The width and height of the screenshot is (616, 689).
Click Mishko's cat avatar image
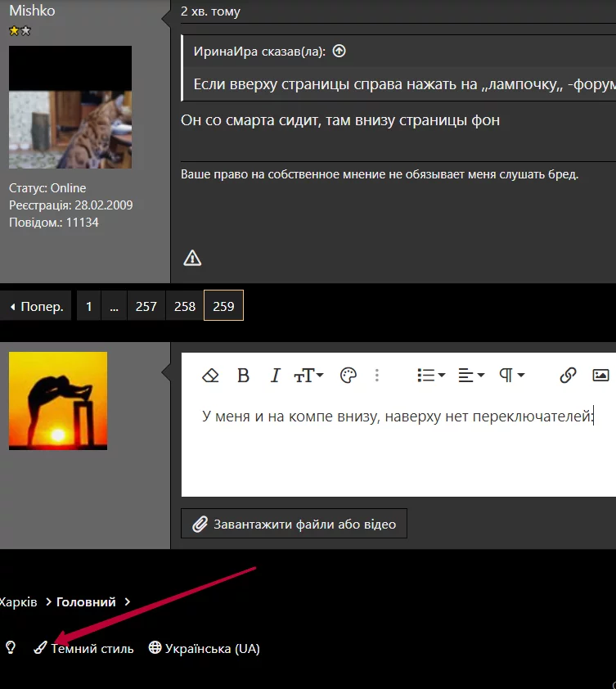tap(70, 107)
